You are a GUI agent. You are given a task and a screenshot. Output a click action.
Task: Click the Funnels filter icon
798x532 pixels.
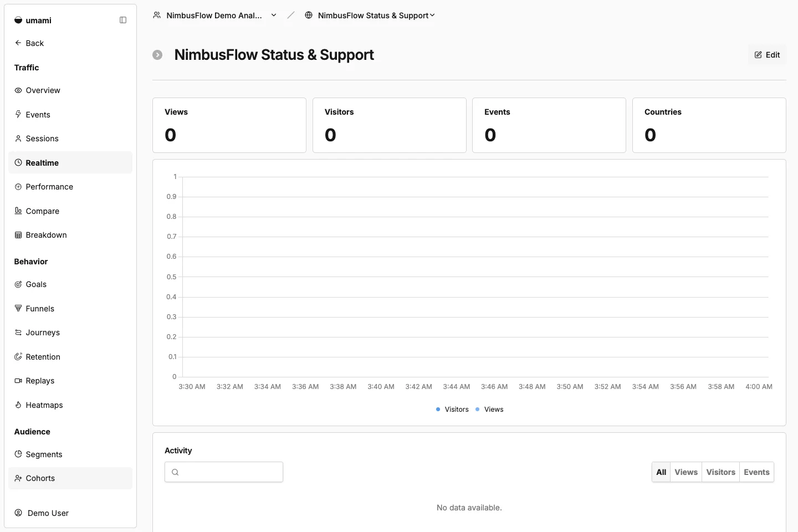coord(18,308)
